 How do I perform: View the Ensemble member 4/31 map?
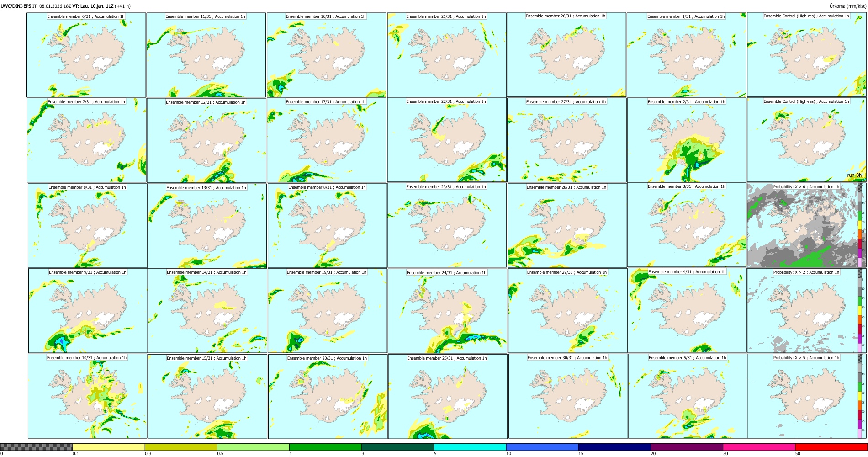(x=687, y=310)
